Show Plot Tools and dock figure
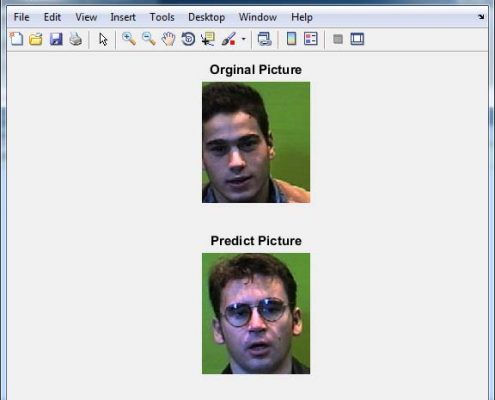Viewport: 495px width, 400px height. coord(357,39)
